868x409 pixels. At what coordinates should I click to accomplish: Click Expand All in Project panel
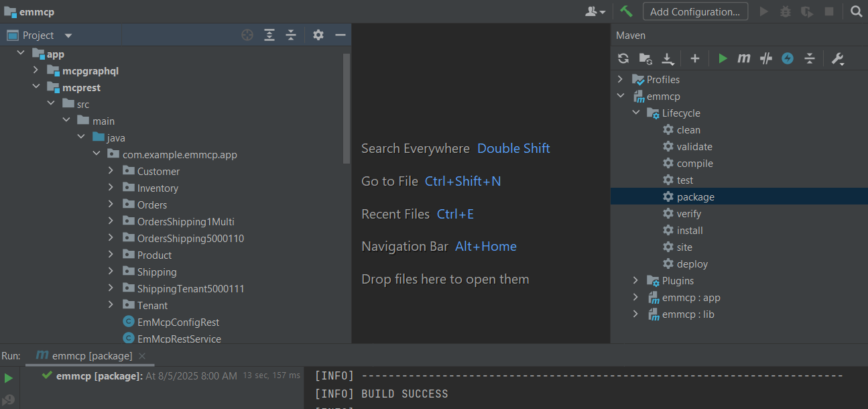(x=269, y=35)
